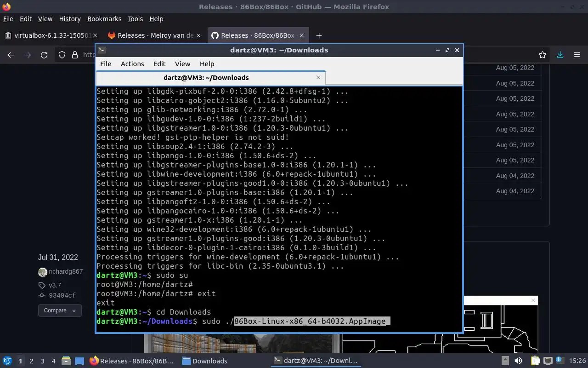
Task: Open the terminal File menu
Action: (x=106, y=64)
